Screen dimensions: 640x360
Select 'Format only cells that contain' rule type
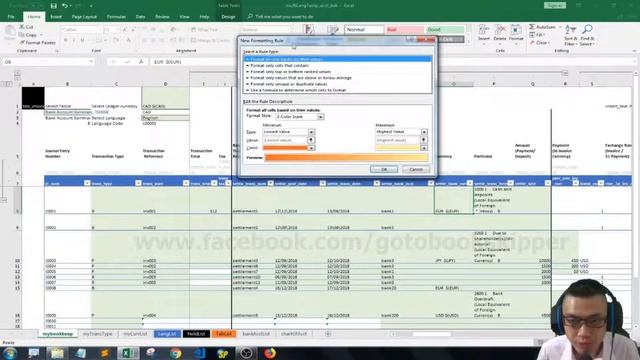(x=338, y=65)
